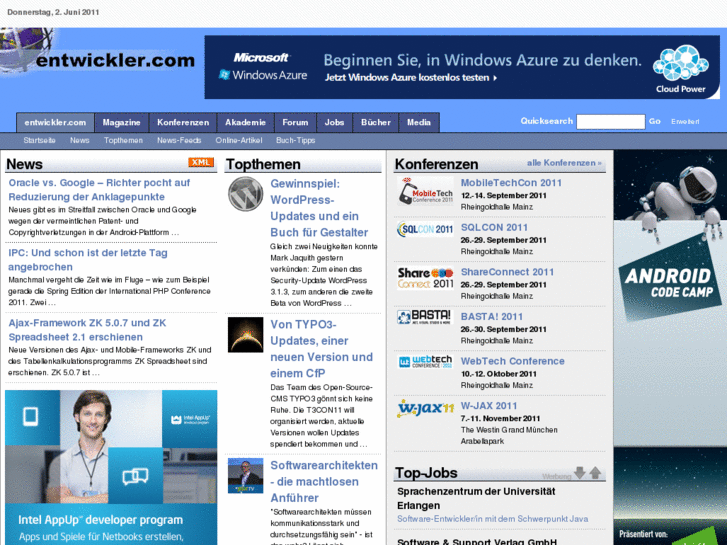Open the ShareConnect 2011 text link

(x=507, y=272)
